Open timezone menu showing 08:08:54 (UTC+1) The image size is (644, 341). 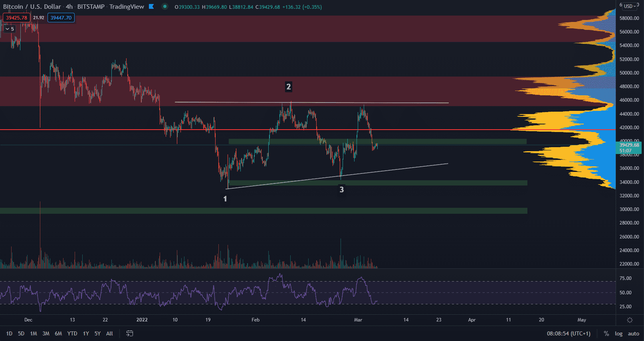569,333
